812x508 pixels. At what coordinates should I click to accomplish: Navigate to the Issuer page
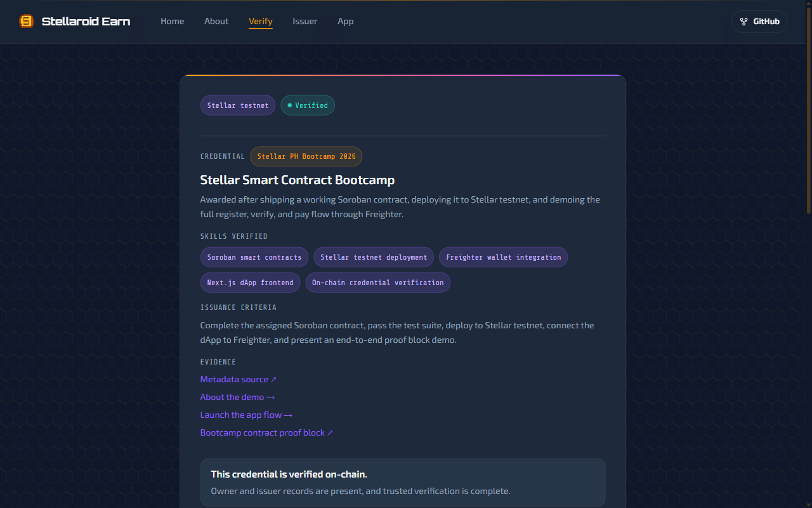(305, 21)
